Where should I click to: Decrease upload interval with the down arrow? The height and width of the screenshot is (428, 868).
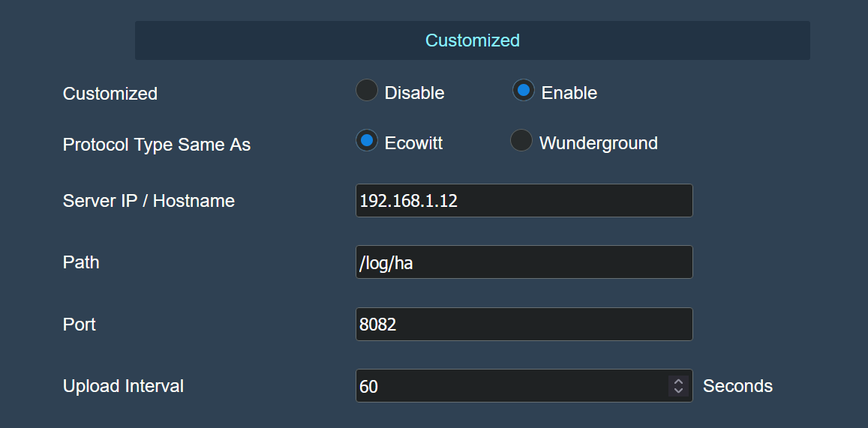coord(678,391)
